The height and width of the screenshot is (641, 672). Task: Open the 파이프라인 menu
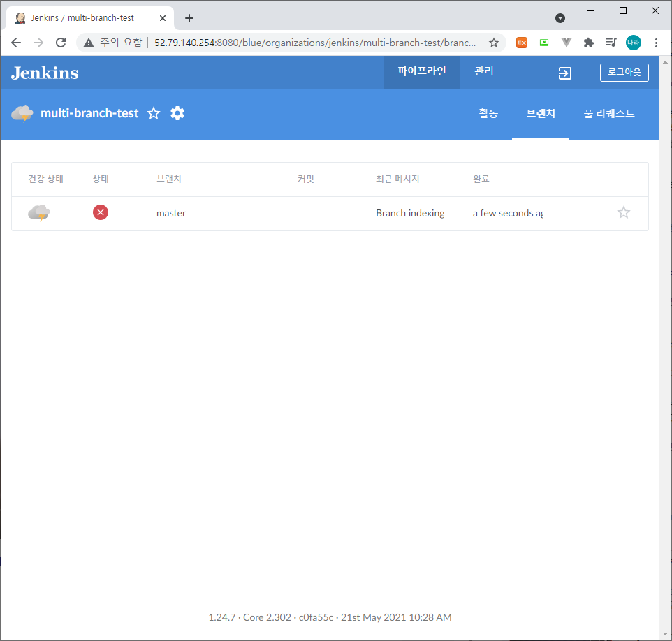click(422, 71)
